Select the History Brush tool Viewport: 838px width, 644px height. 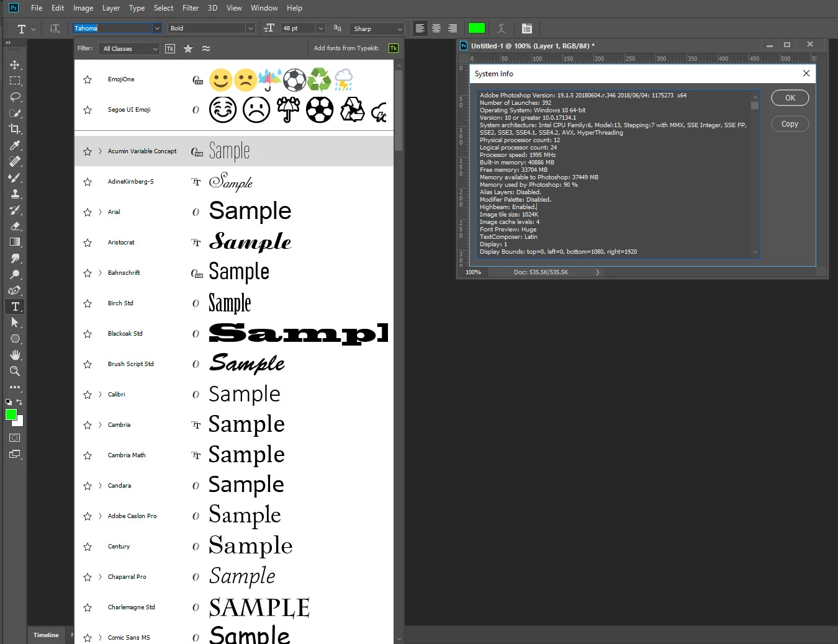[15, 210]
